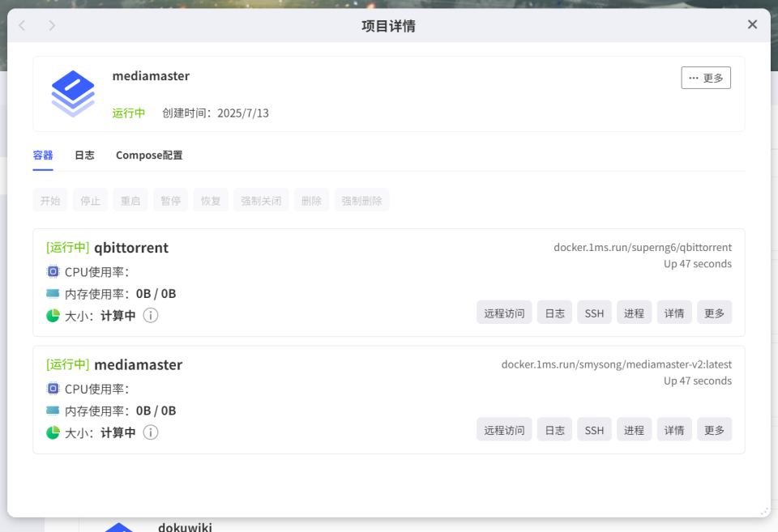Select the mediamaster container name in list
Screen dimensions: 778x532
point(139,364)
